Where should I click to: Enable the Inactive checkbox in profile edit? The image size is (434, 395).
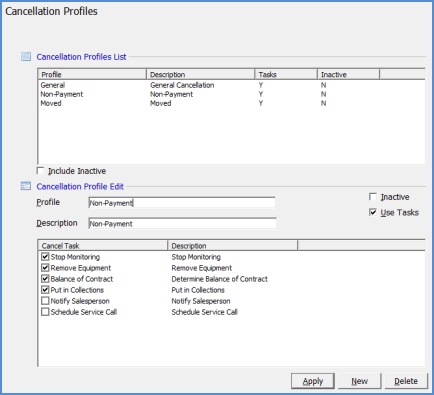pos(373,197)
